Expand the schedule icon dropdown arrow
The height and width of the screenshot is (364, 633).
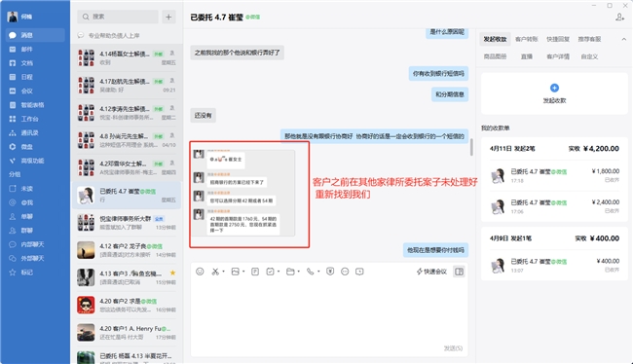pos(279,272)
